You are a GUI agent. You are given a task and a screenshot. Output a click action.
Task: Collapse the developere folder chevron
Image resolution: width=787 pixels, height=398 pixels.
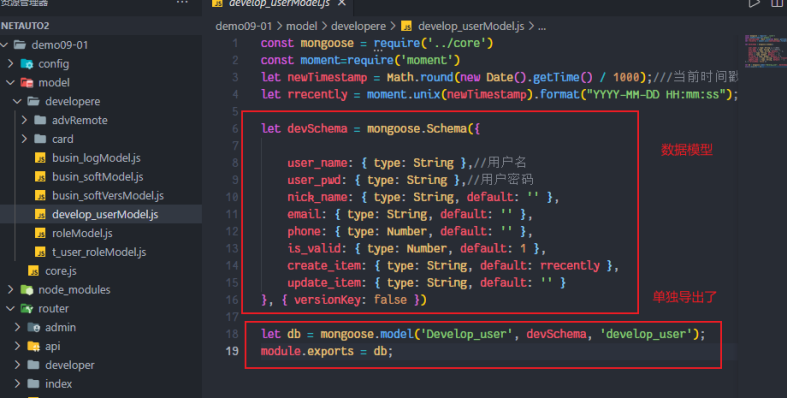(x=18, y=101)
